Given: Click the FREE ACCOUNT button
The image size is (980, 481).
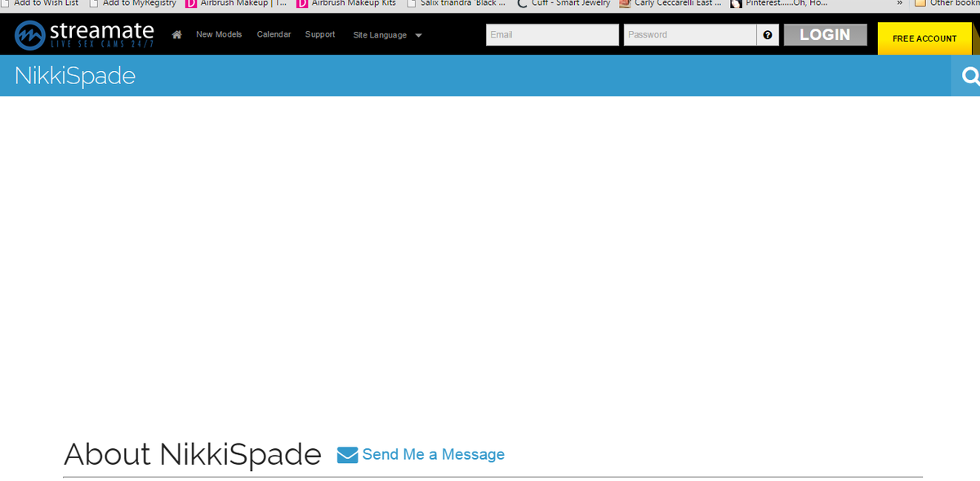Looking at the screenshot, I should (924, 38).
